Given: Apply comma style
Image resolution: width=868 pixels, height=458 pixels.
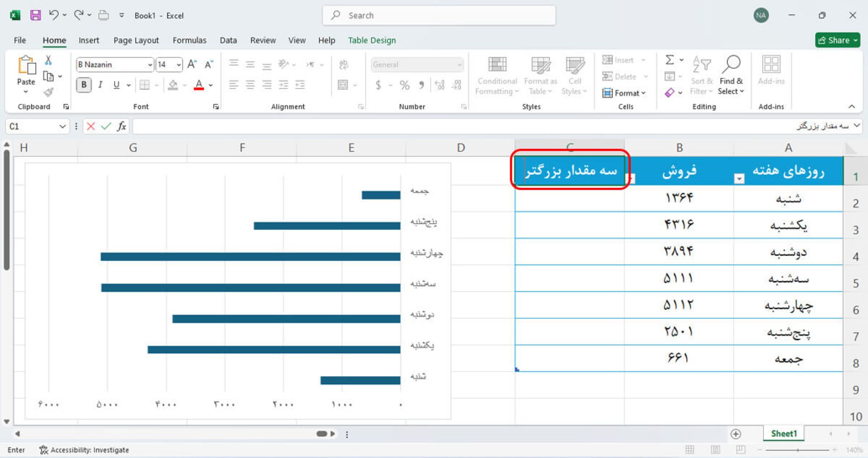Looking at the screenshot, I should pos(421,85).
